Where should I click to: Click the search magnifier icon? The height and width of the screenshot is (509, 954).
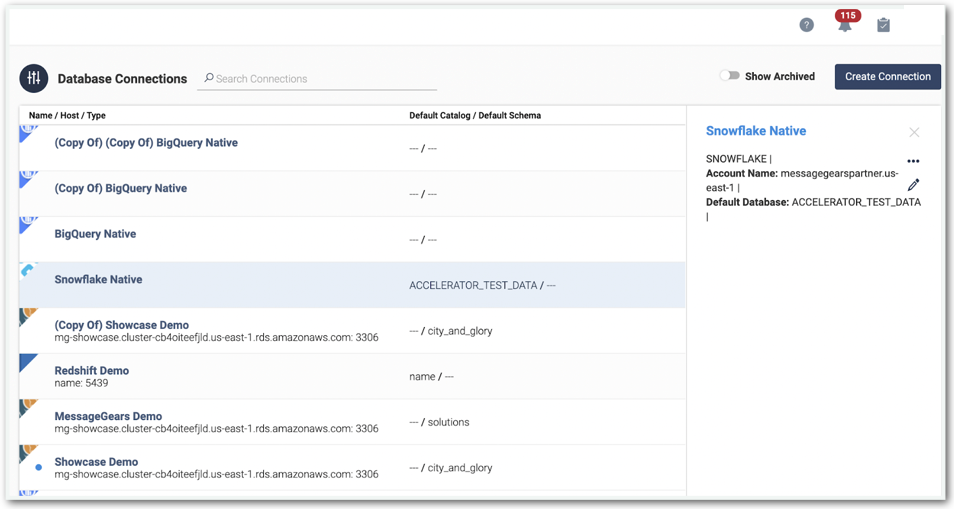209,78
